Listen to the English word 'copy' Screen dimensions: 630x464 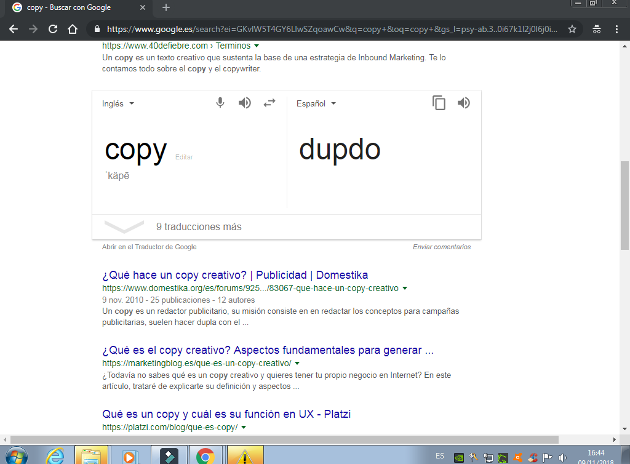(245, 103)
